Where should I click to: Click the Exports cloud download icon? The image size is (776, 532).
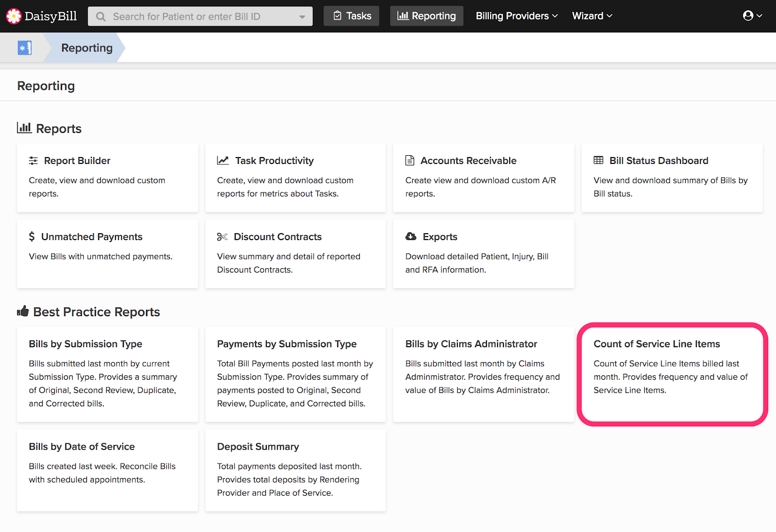point(411,236)
